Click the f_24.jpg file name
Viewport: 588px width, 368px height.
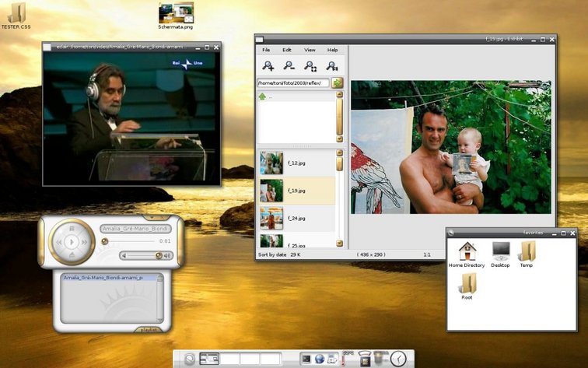pyautogui.click(x=296, y=219)
